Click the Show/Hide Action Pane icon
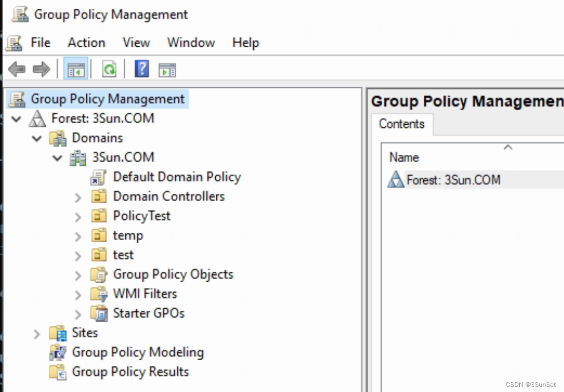Viewport: 564px width, 392px height. click(x=166, y=69)
